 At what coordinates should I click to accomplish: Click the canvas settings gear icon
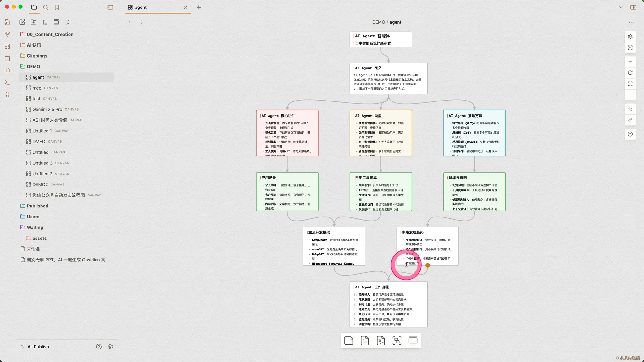[630, 36]
